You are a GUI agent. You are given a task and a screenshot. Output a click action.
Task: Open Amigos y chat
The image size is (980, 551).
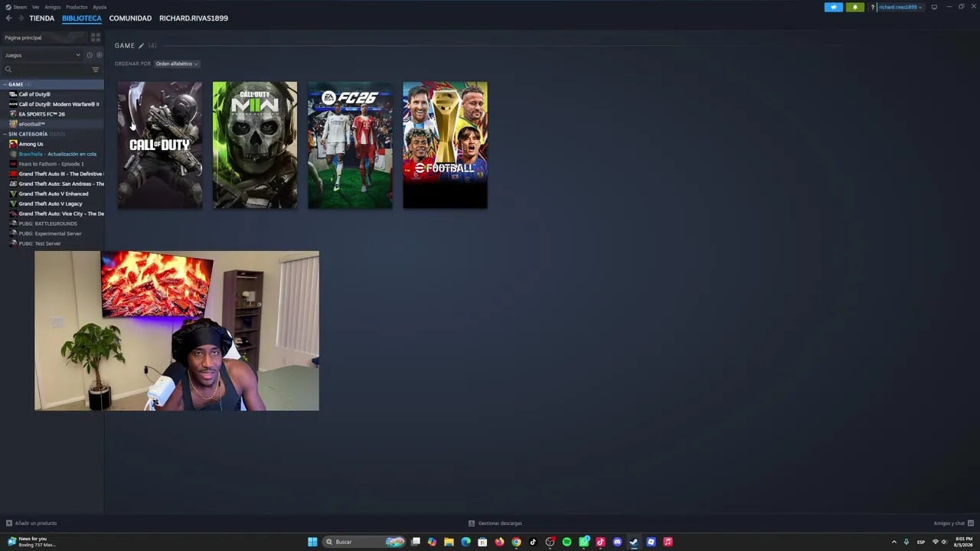point(949,523)
